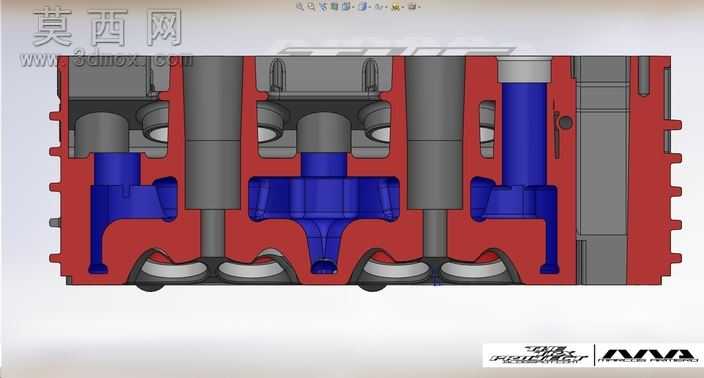Screen dimensions: 704x378
Task: Select the central blue core body in the model
Action: pos(323,198)
